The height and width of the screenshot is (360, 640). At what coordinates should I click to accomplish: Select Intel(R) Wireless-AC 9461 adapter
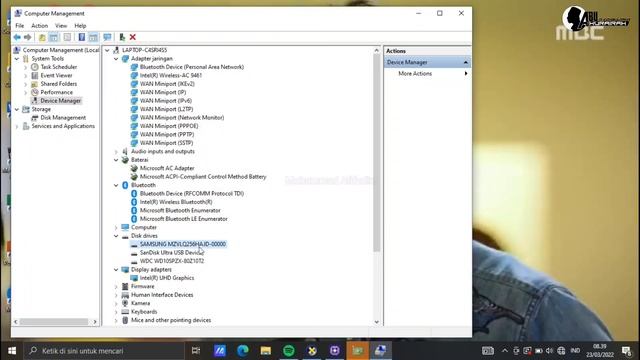(x=171, y=76)
